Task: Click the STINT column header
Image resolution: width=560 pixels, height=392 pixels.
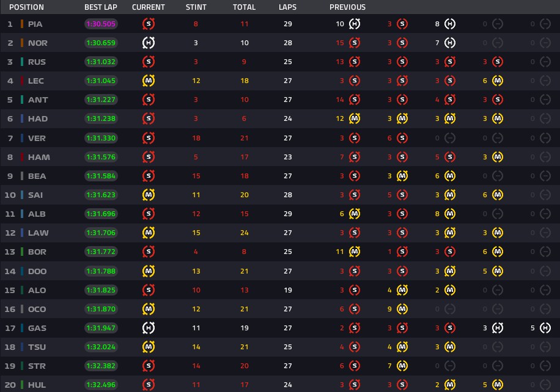Action: pos(196,7)
